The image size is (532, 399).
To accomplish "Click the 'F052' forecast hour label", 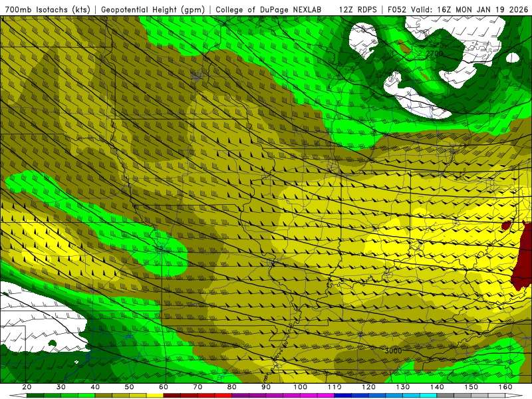I will pos(396,10).
